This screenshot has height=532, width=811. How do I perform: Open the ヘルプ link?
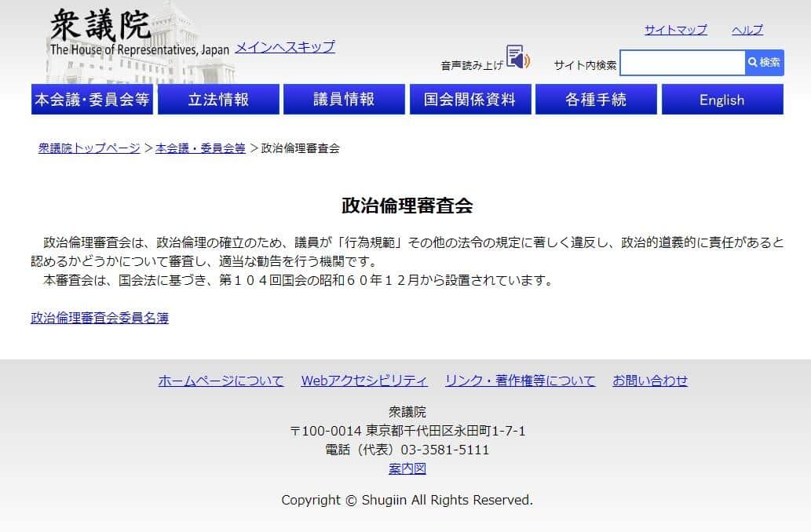[x=747, y=30]
